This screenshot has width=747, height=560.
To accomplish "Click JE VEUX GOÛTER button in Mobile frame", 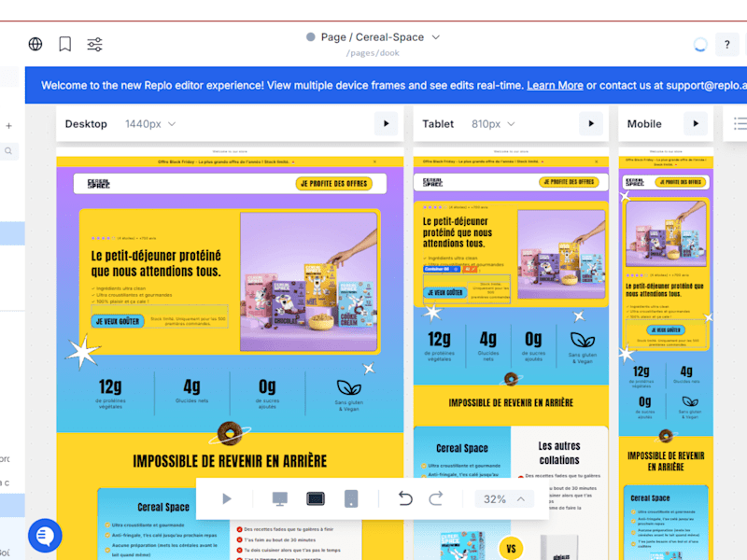I will (666, 329).
